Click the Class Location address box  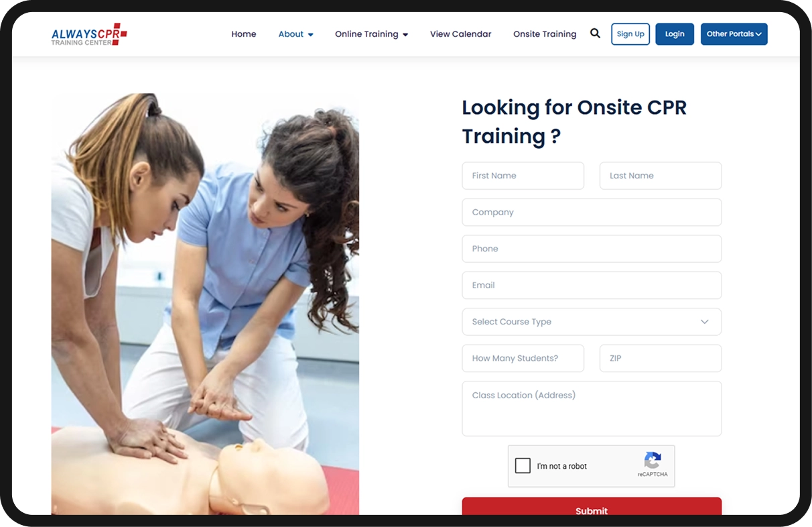point(592,409)
